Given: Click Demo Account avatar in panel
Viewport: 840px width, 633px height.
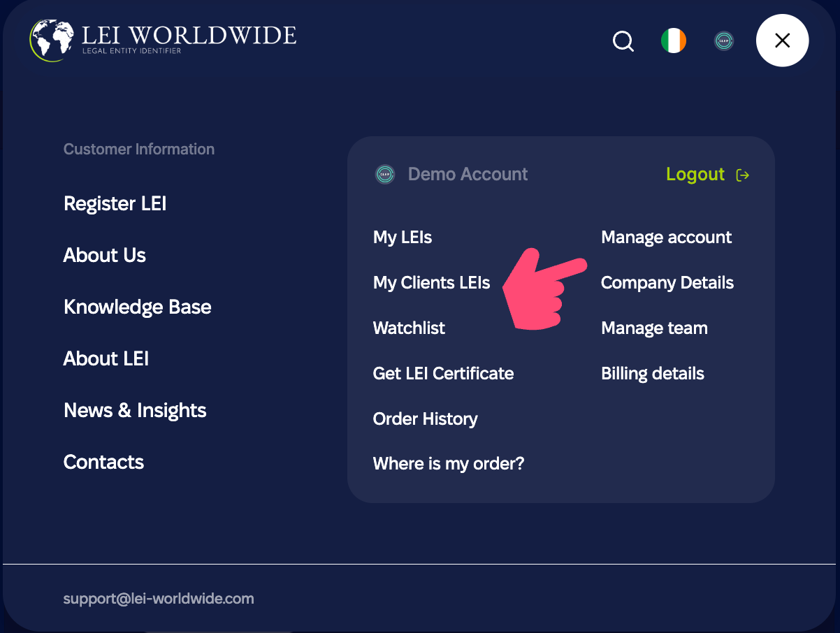Looking at the screenshot, I should 385,174.
